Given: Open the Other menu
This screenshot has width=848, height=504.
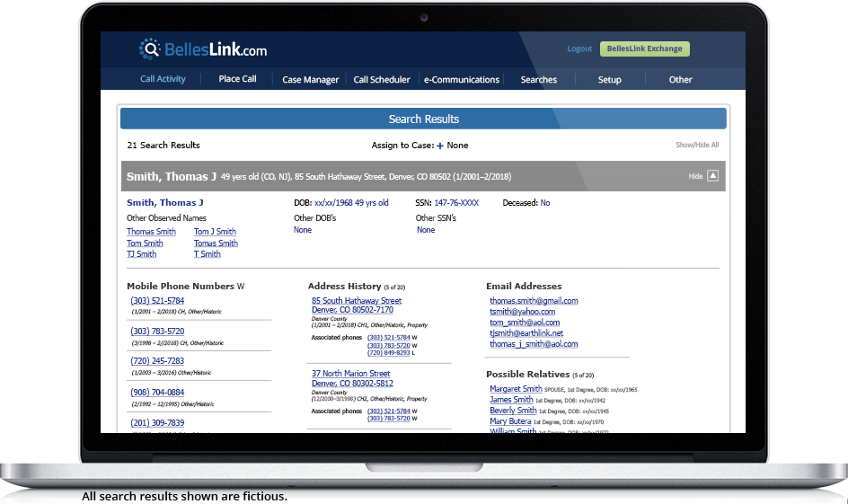Looking at the screenshot, I should pos(680,79).
